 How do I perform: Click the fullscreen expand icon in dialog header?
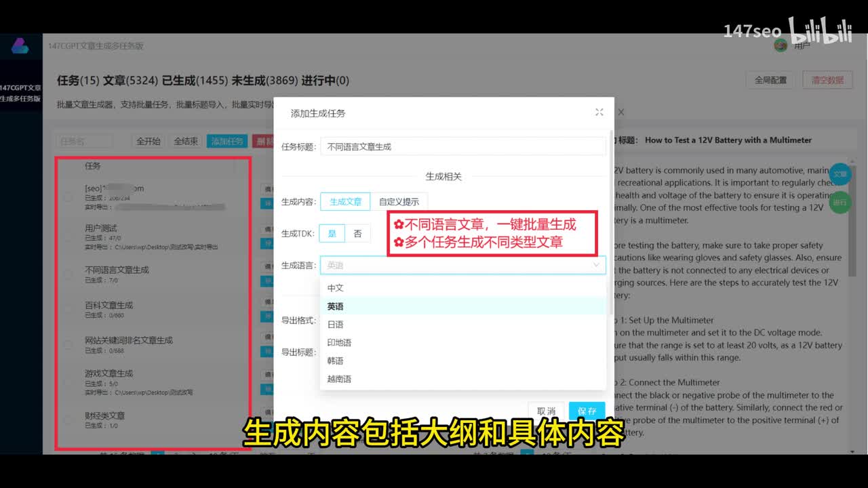pos(599,113)
